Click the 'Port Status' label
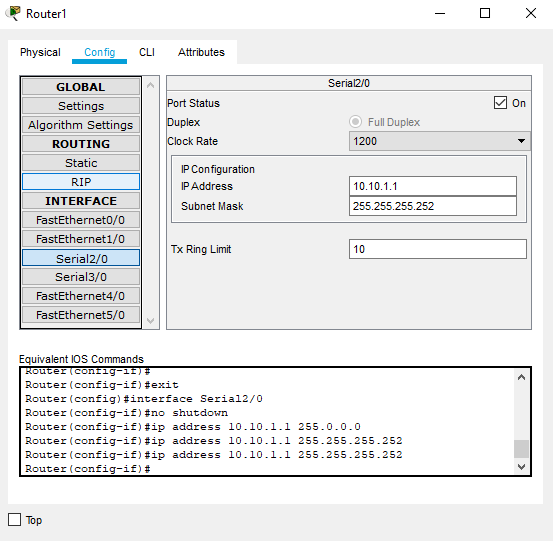This screenshot has height=541, width=553. 194,103
